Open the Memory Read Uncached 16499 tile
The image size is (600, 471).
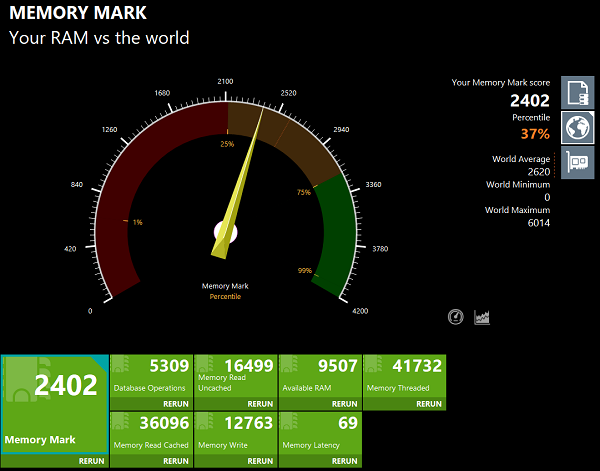click(x=235, y=376)
